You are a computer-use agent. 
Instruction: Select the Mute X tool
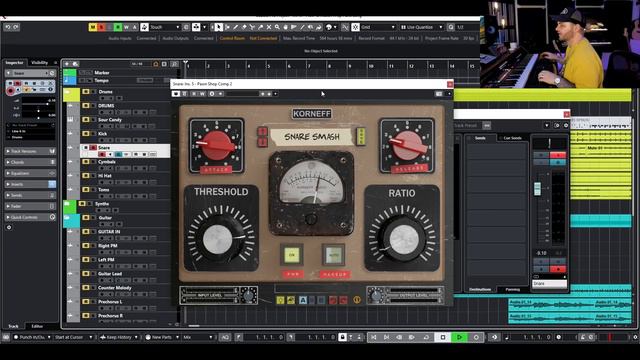tap(269, 27)
